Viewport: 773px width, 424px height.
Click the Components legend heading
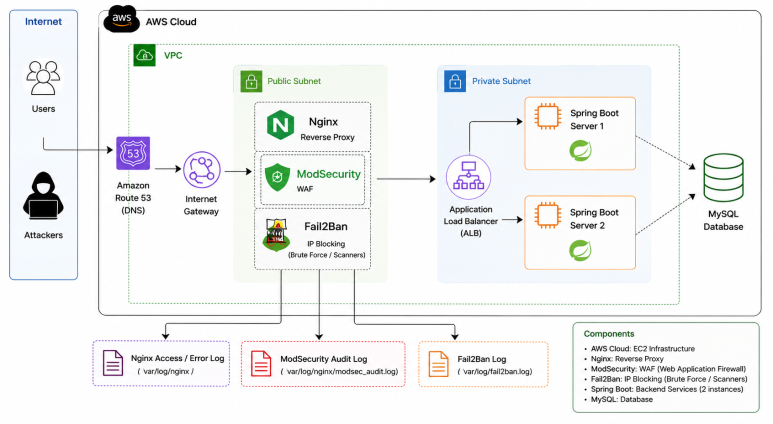click(609, 334)
